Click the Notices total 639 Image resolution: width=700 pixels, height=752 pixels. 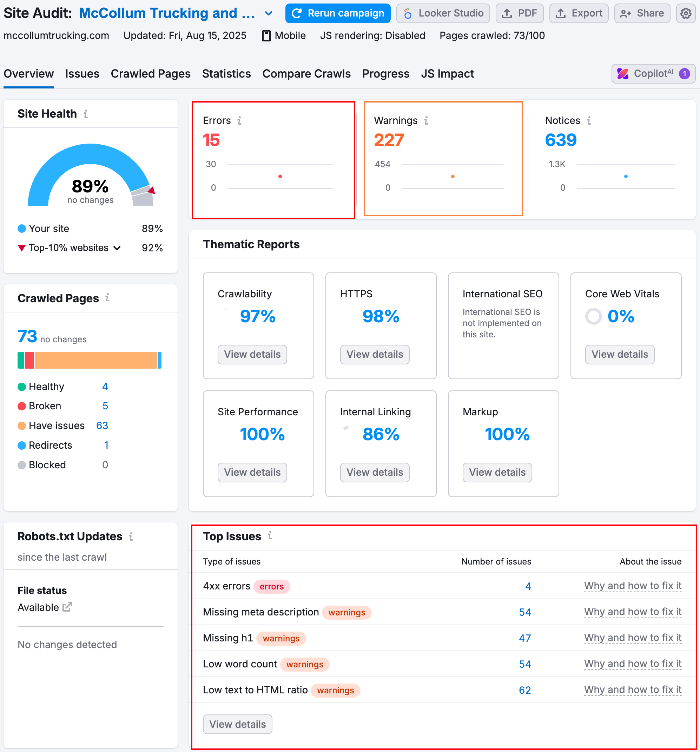(561, 140)
